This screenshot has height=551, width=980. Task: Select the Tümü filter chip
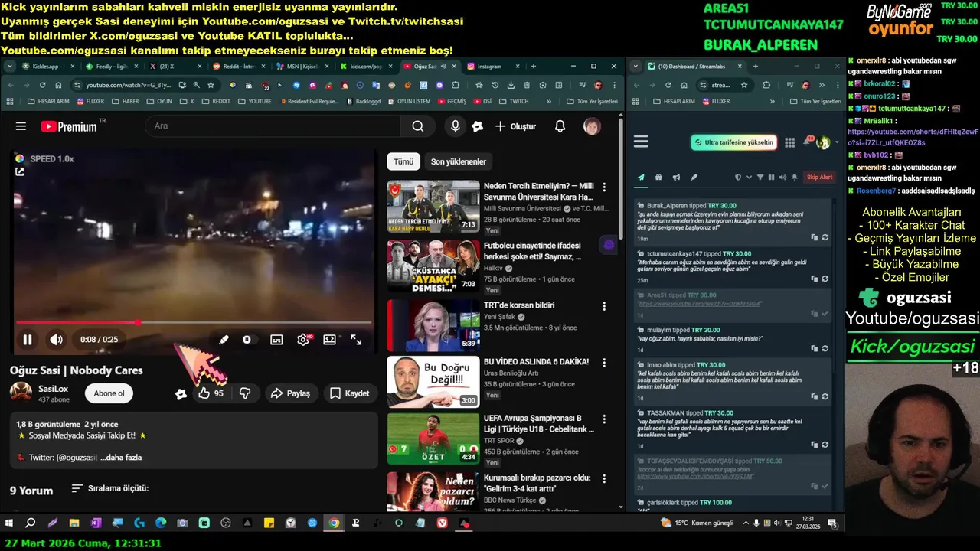[403, 161]
